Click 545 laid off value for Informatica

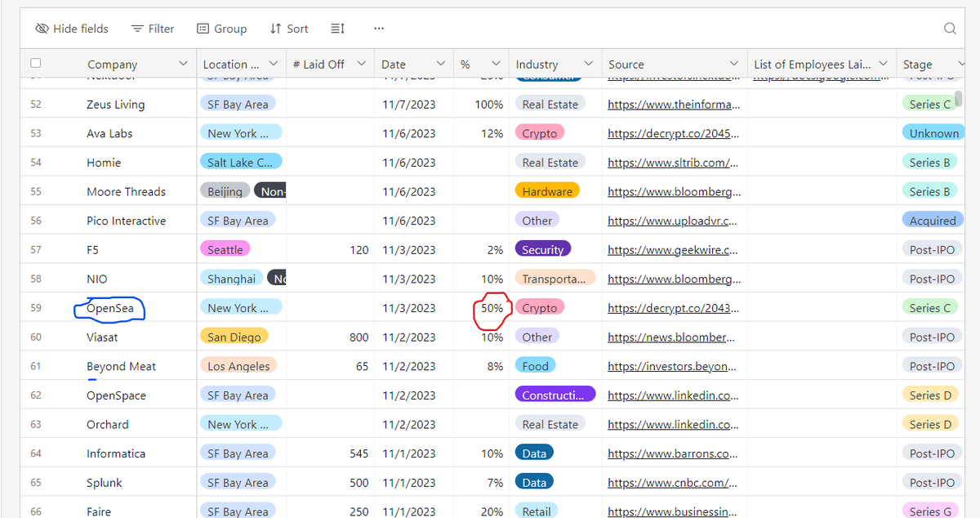(359, 453)
